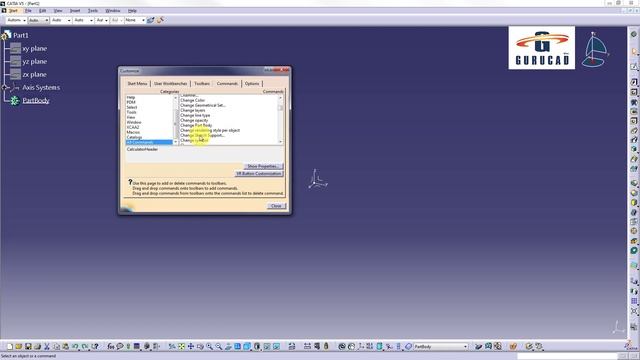The height and width of the screenshot is (360, 640).
Task: Open the Start menu
Action: pos(13,11)
